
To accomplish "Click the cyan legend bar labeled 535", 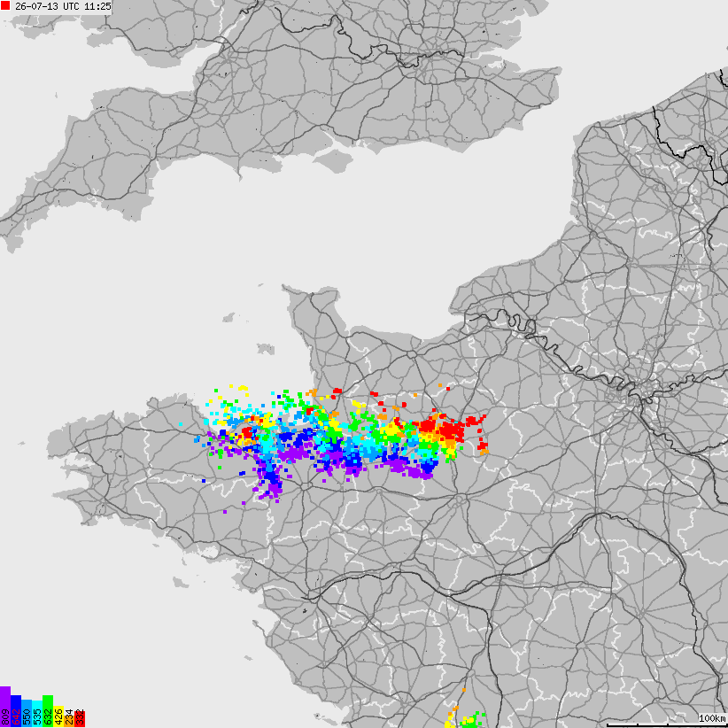I will (x=37, y=714).
